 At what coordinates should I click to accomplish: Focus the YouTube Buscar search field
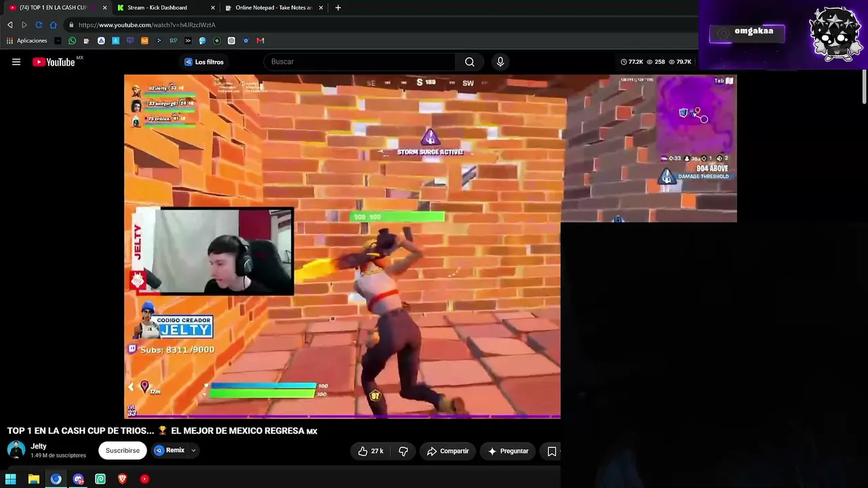[x=359, y=62]
